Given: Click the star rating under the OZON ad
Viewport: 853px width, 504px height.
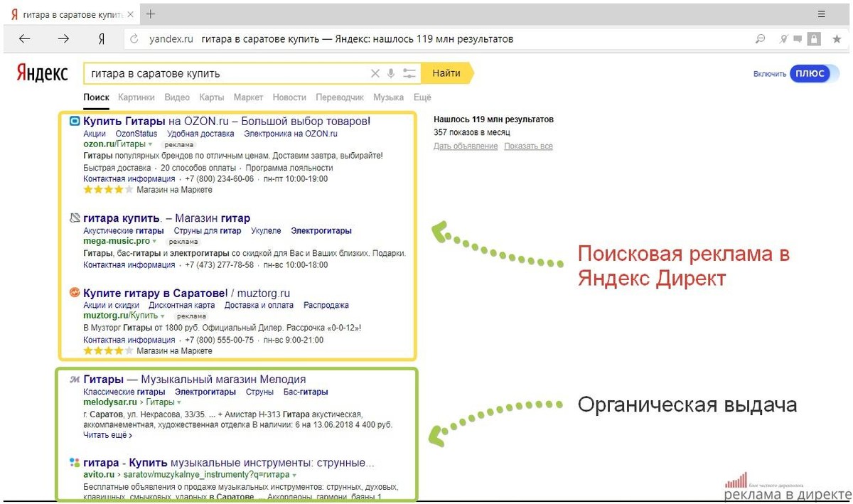Looking at the screenshot, I should [x=108, y=190].
